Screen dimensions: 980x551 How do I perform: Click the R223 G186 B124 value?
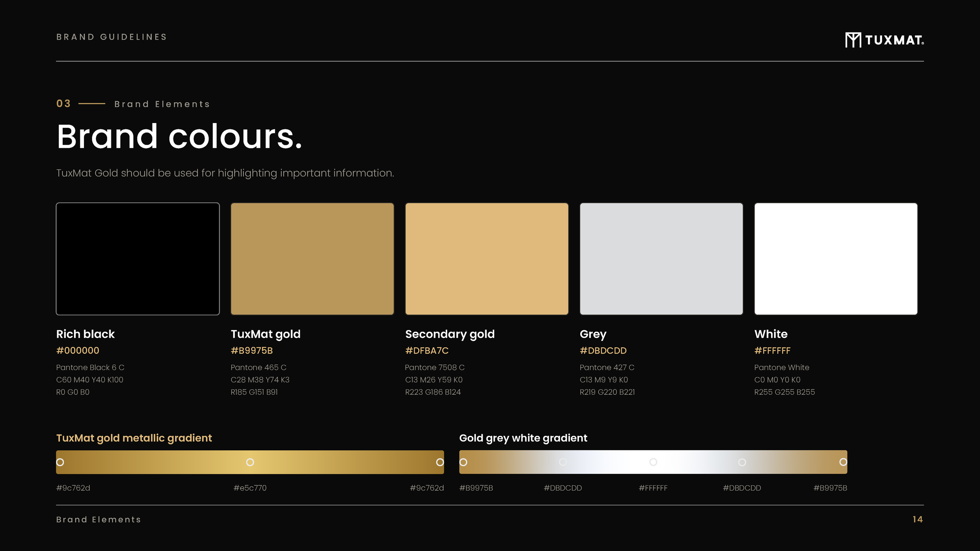pos(433,392)
